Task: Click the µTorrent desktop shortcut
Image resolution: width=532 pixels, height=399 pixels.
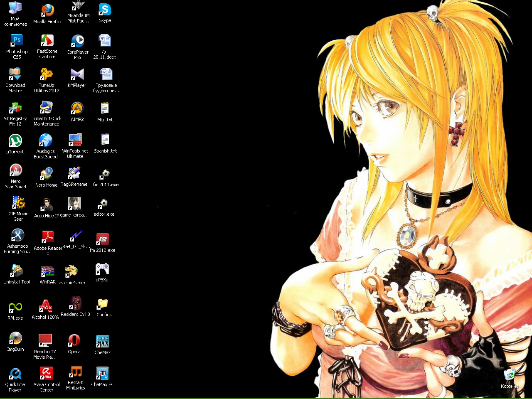Action: tap(15, 141)
